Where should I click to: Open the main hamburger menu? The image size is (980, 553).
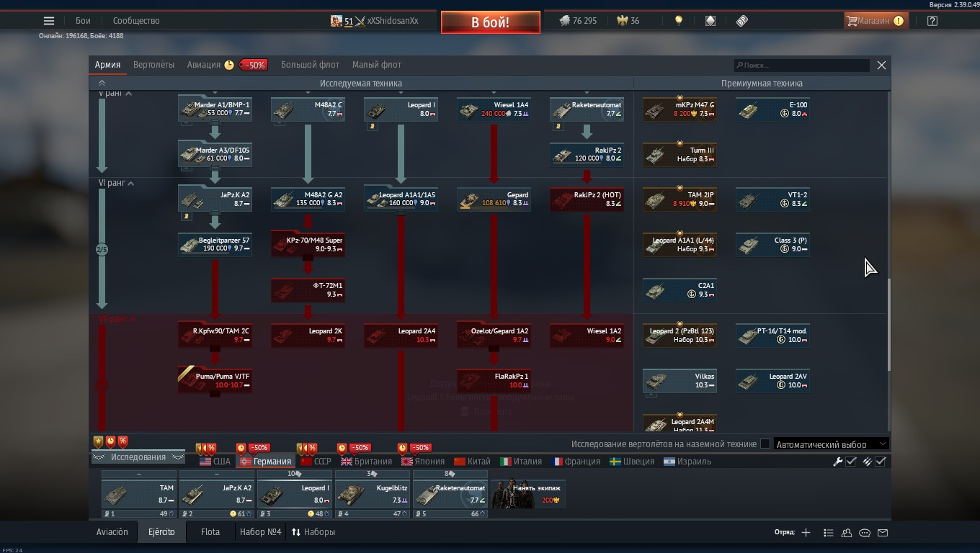click(49, 21)
